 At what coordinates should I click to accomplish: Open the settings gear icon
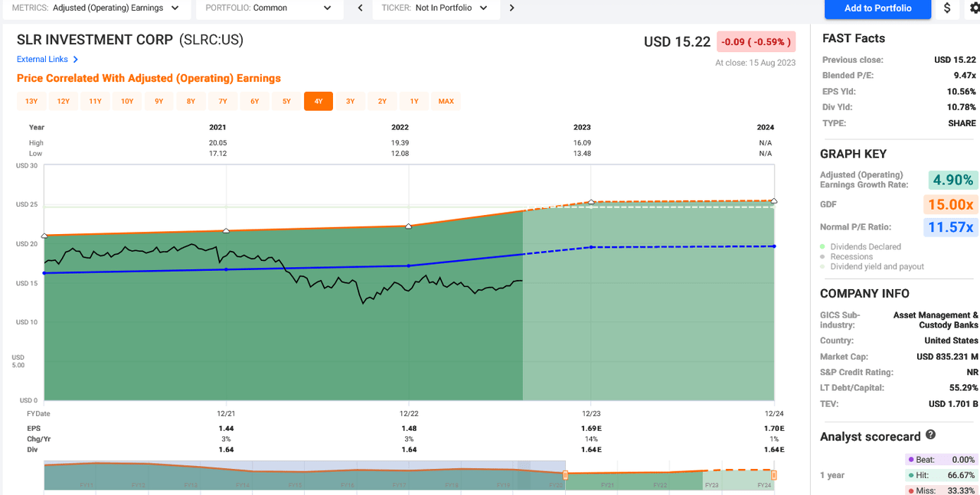(972, 9)
